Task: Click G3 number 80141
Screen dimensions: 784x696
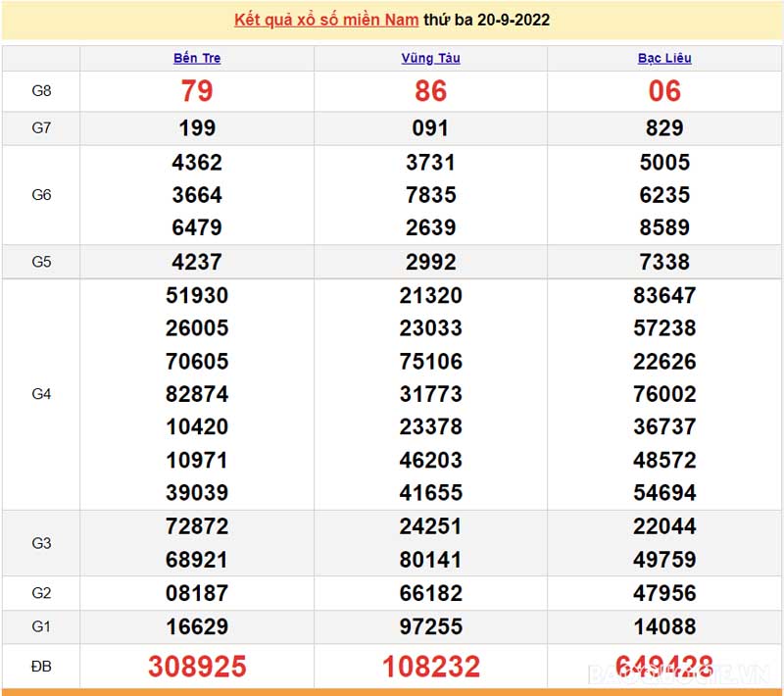Action: [430, 560]
